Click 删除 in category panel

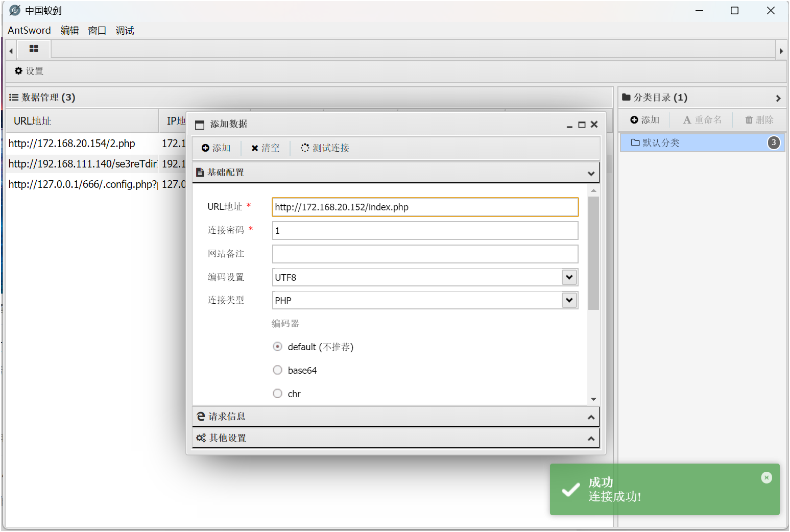coord(759,120)
